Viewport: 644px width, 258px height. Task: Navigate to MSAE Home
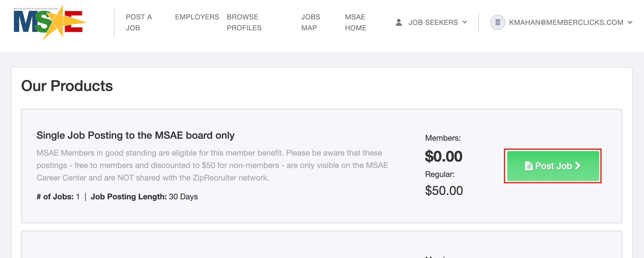pos(356,22)
